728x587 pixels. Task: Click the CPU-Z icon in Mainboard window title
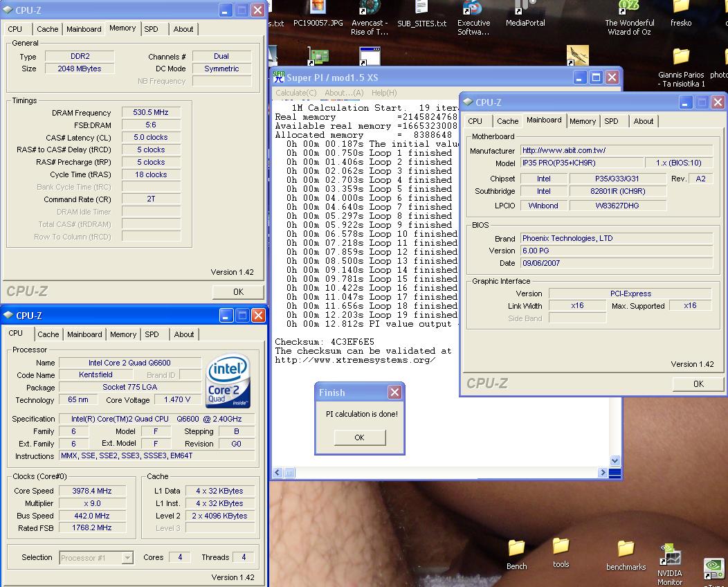coord(468,102)
